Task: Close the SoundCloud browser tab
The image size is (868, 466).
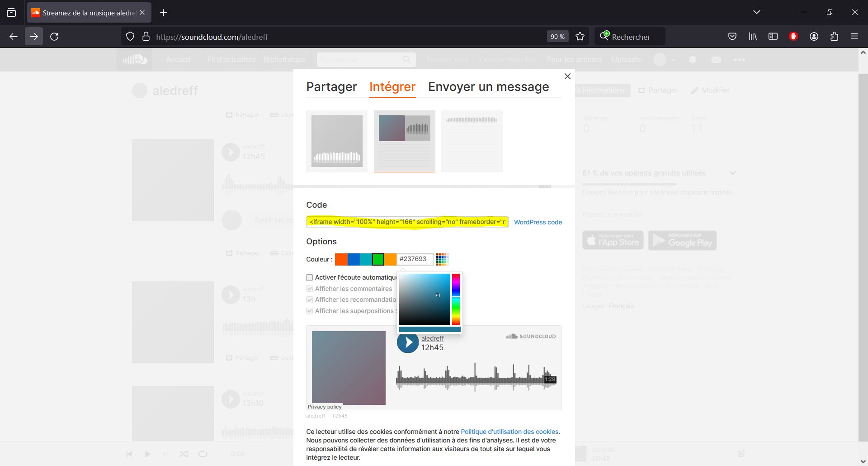Action: pos(142,13)
